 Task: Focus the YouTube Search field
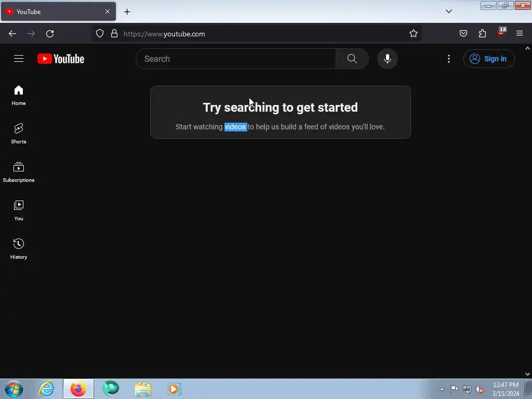236,59
